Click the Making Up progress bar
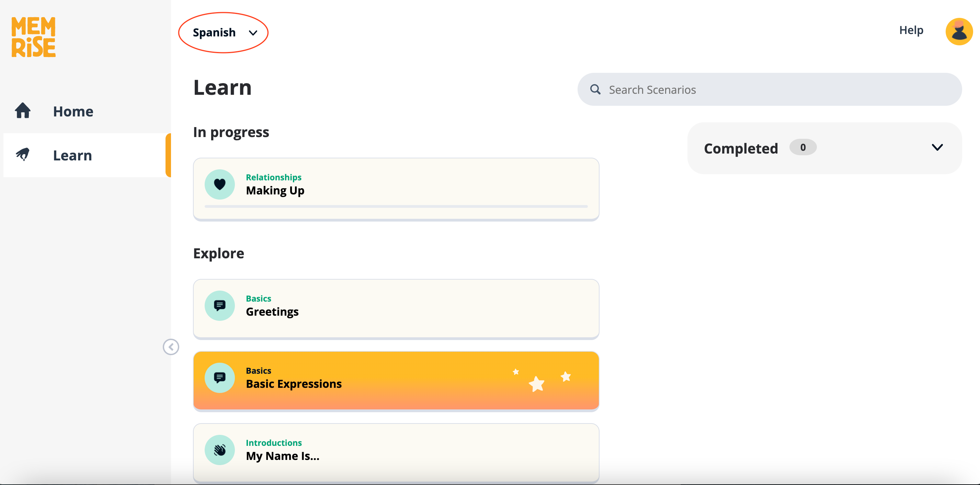The image size is (980, 485). pyautogui.click(x=396, y=206)
